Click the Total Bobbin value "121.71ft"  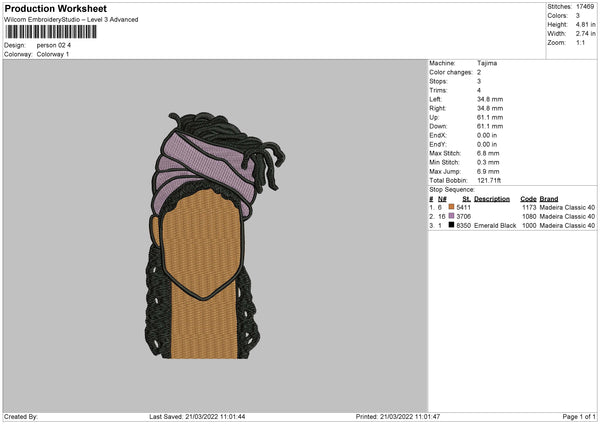click(489, 180)
